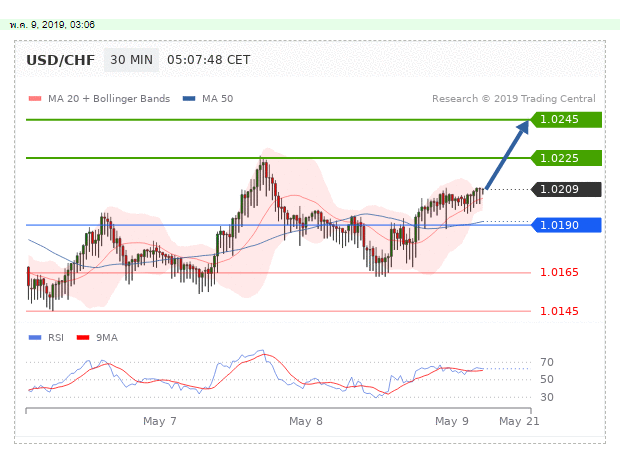The height and width of the screenshot is (452, 620).
Task: Click the May 21 date axis label
Action: point(519,421)
